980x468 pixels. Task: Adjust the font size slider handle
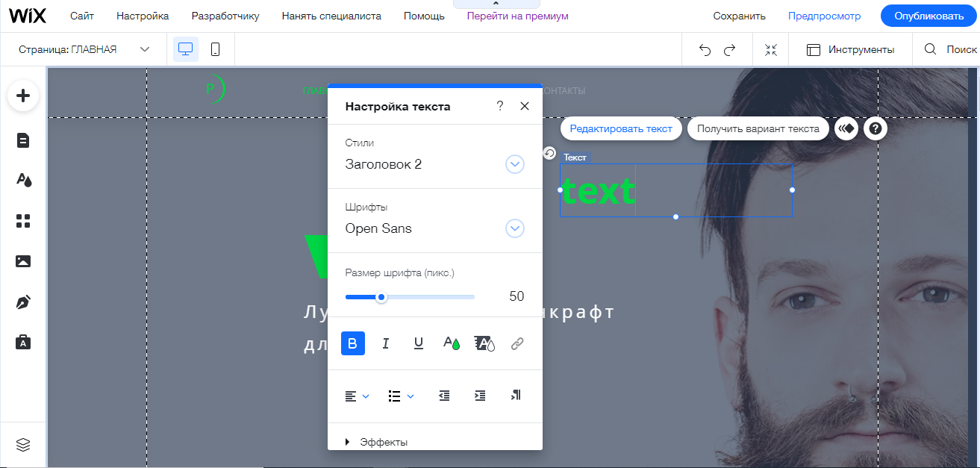pos(381,297)
